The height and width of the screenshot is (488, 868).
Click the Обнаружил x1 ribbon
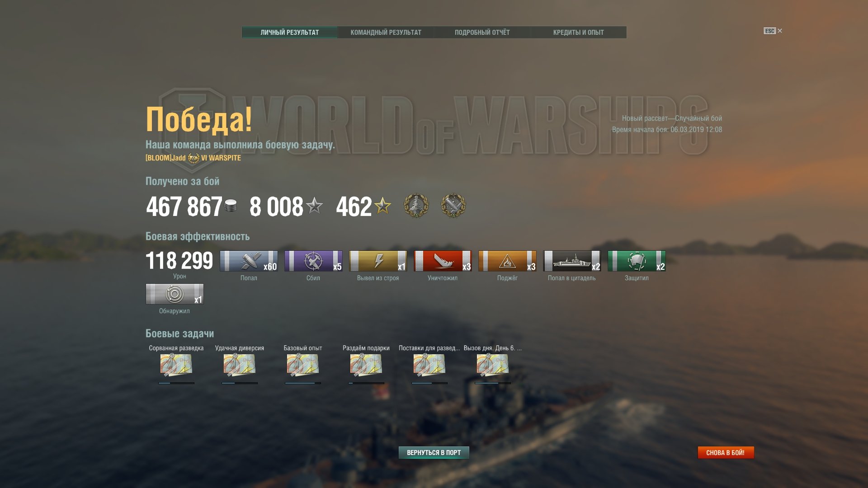tap(175, 294)
